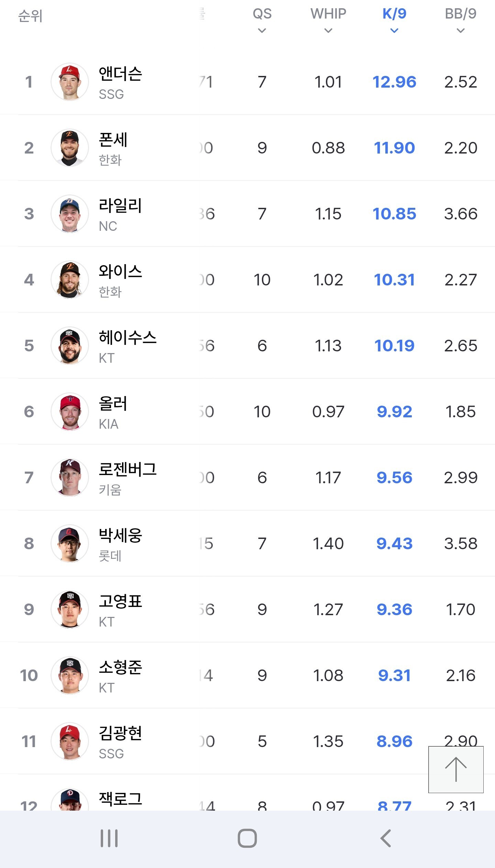This screenshot has width=495, height=868.
Task: Select 박세웅 player name
Action: pos(120,535)
